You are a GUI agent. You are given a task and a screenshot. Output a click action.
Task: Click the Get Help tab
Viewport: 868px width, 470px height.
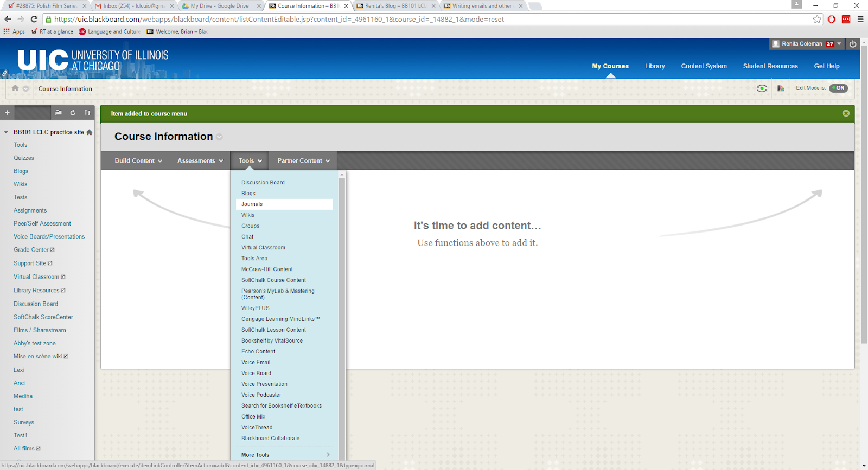827,66
